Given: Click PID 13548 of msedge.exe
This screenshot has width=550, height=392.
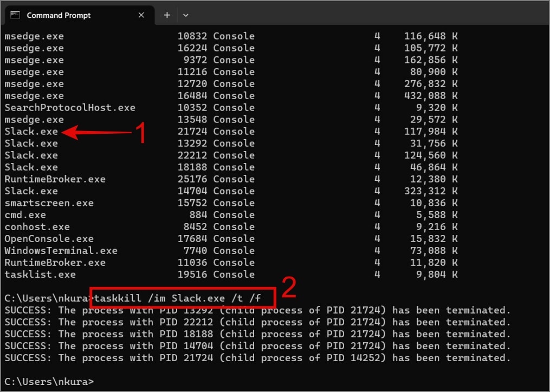Looking at the screenshot, I should point(192,120).
